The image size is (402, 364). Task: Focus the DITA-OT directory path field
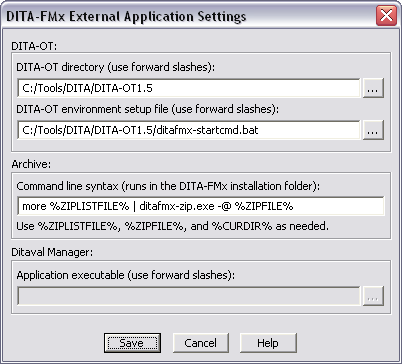click(x=189, y=88)
